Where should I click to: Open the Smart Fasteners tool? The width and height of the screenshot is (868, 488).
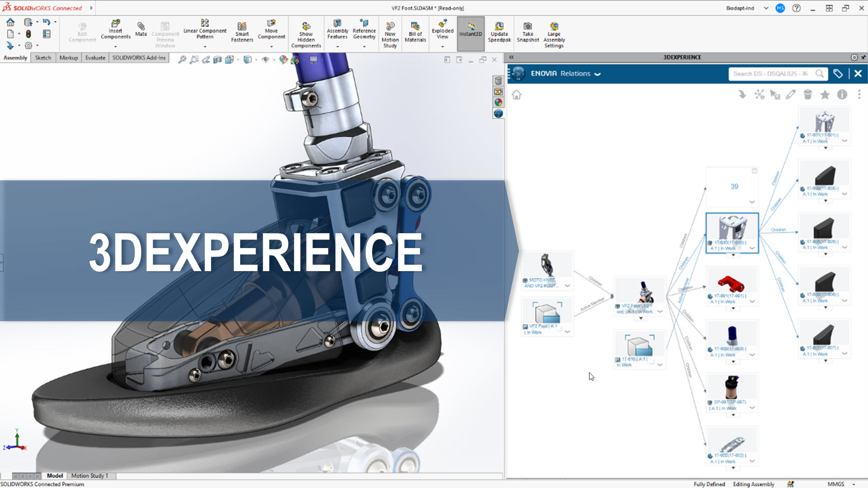(x=242, y=32)
